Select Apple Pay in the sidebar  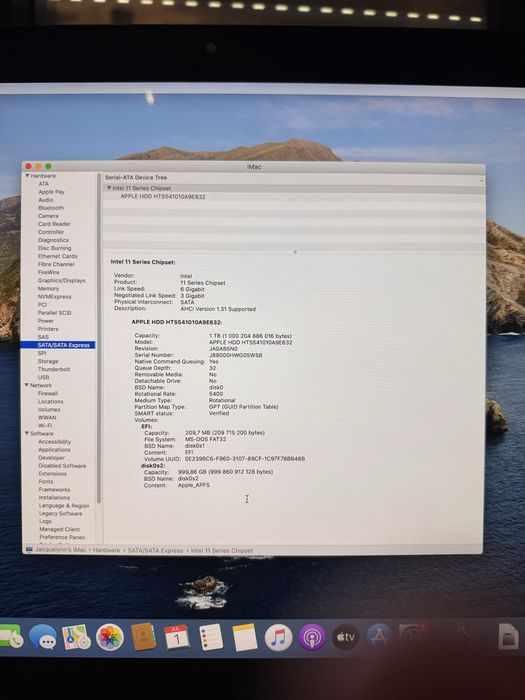point(51,192)
